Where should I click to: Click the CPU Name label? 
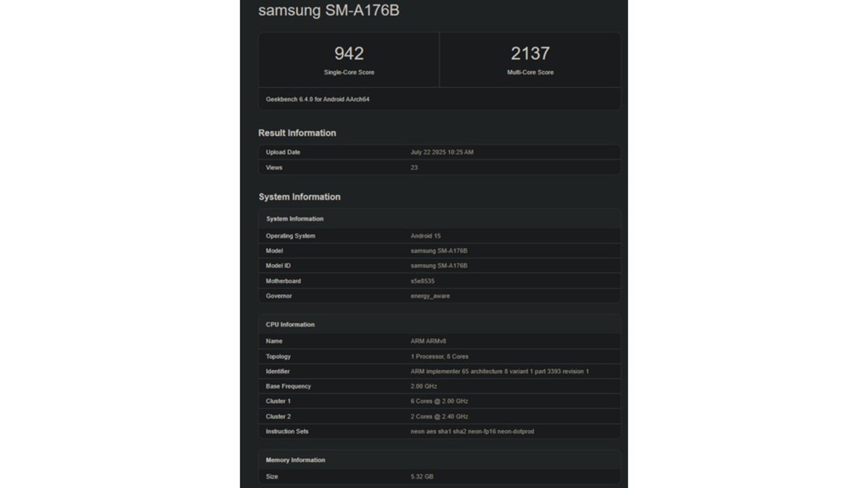click(x=274, y=341)
